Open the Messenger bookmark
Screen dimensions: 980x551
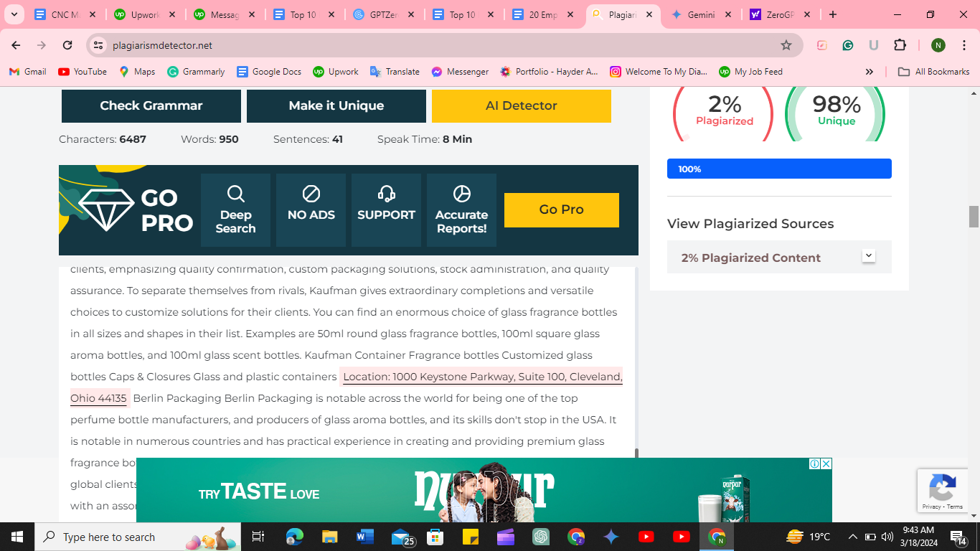460,72
